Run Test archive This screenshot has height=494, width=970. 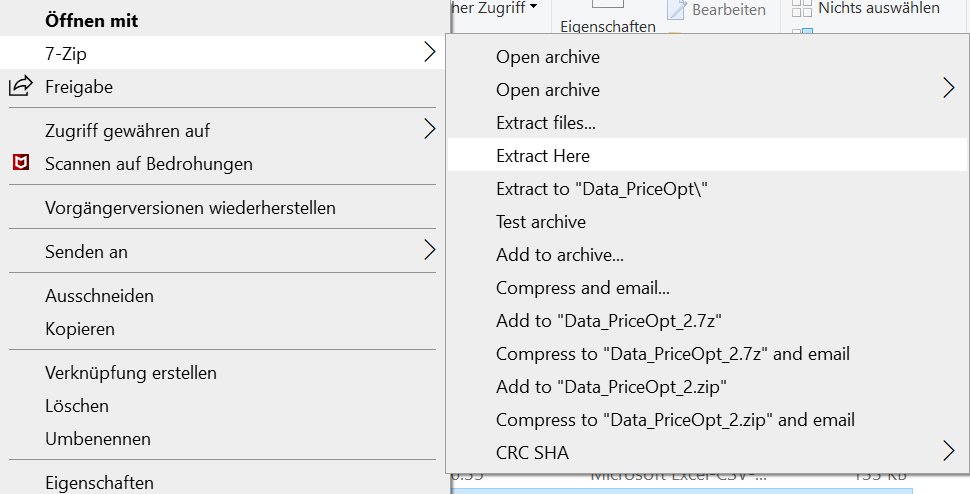[x=541, y=222]
